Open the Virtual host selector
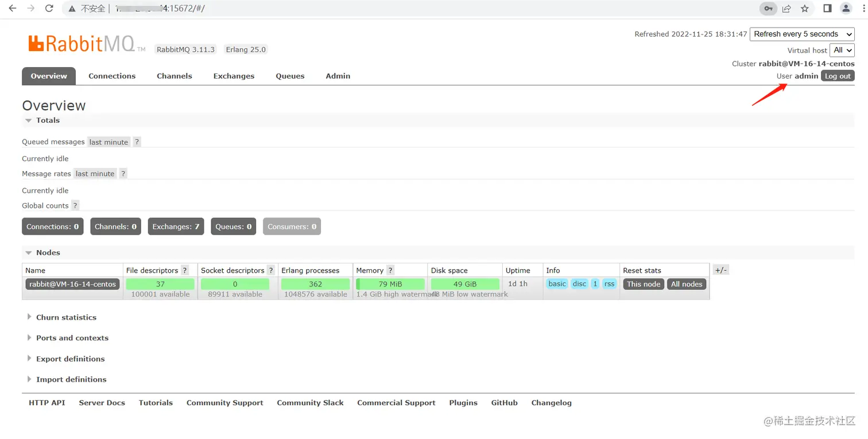The width and height of the screenshot is (868, 439). pos(842,50)
